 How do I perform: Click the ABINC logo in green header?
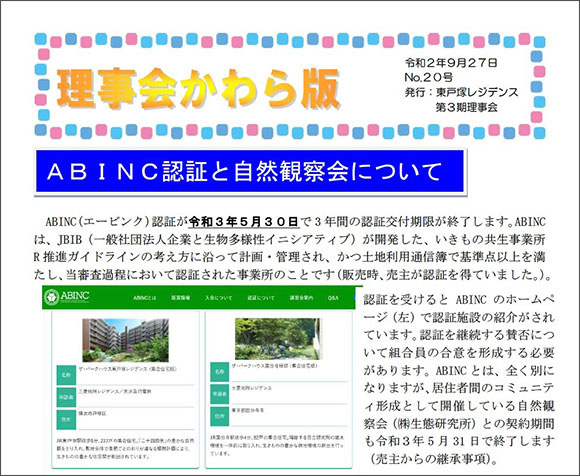(x=67, y=297)
